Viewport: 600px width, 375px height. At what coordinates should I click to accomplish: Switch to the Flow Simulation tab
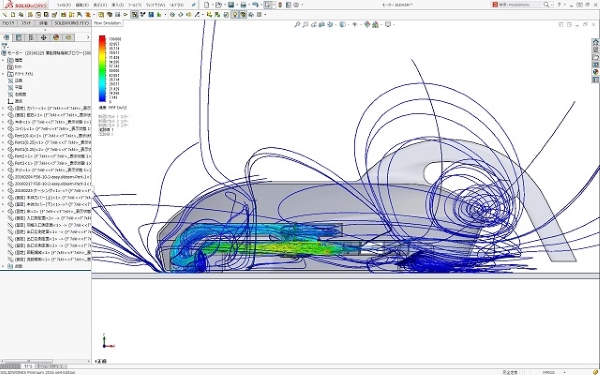pos(107,23)
